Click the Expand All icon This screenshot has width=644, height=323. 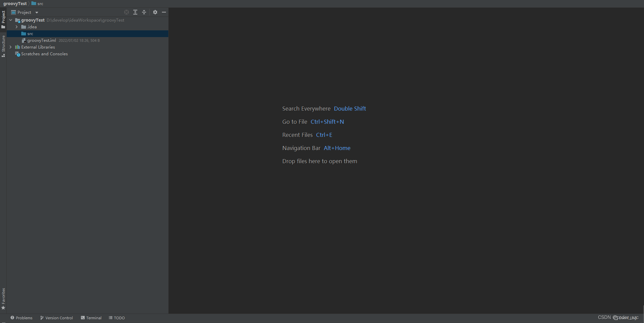(135, 12)
